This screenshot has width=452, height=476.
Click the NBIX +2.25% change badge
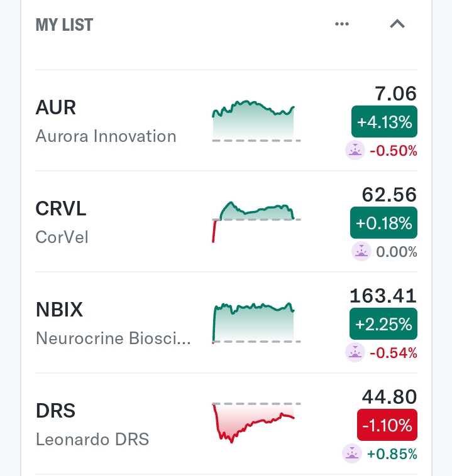(383, 324)
